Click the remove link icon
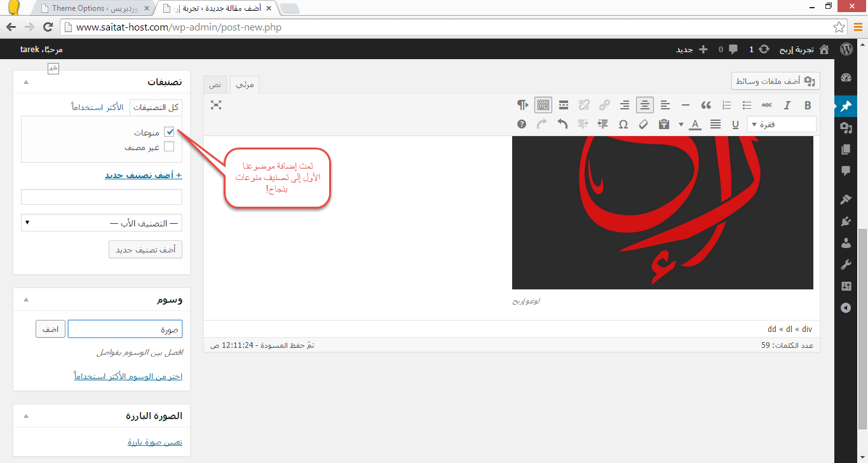The width and height of the screenshot is (868, 463). (x=584, y=105)
